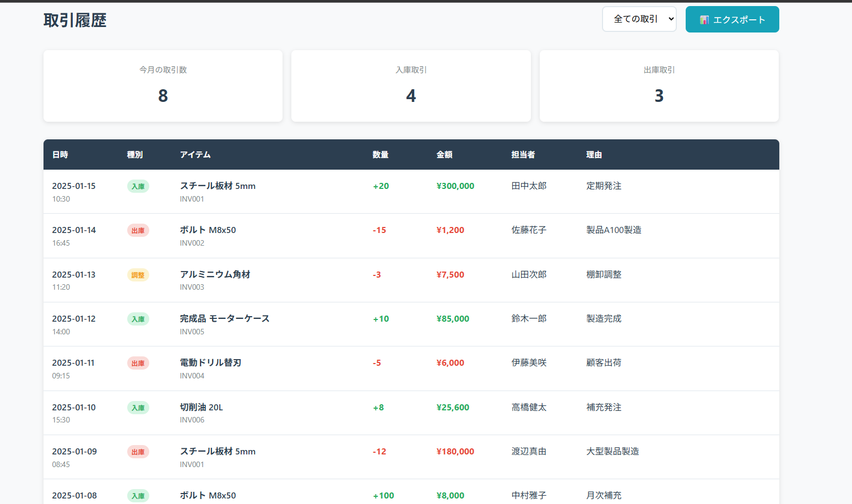The image size is (852, 504).
Task: Open the 全ての取引 filter dropdown
Action: coord(639,19)
